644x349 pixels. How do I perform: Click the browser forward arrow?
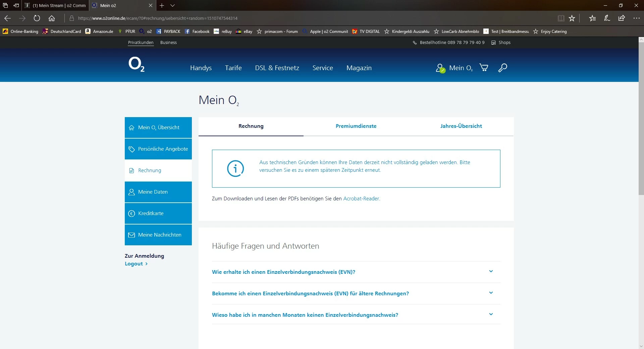[22, 18]
